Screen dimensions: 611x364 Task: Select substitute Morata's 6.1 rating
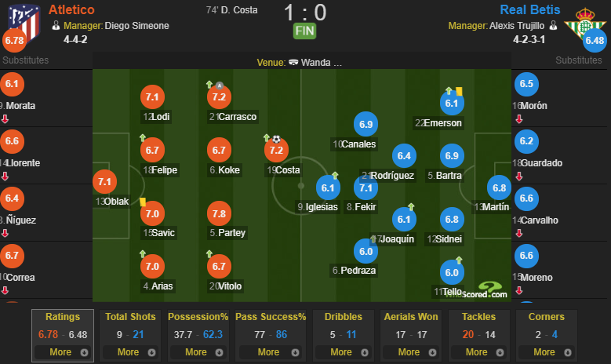coord(12,84)
